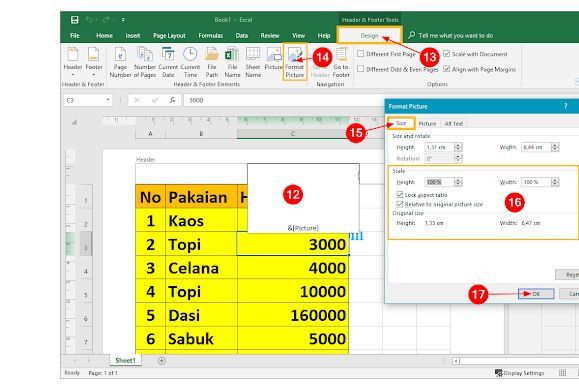579x391 pixels.
Task: Click Go to Footer button
Action: (341, 62)
